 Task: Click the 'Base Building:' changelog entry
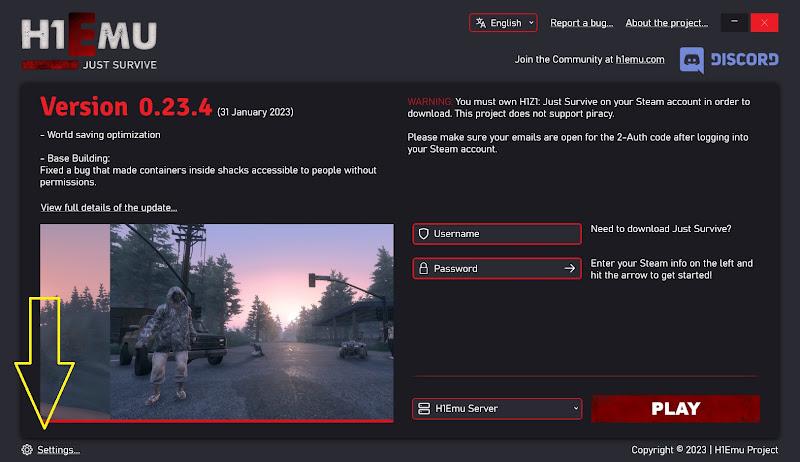coord(75,158)
